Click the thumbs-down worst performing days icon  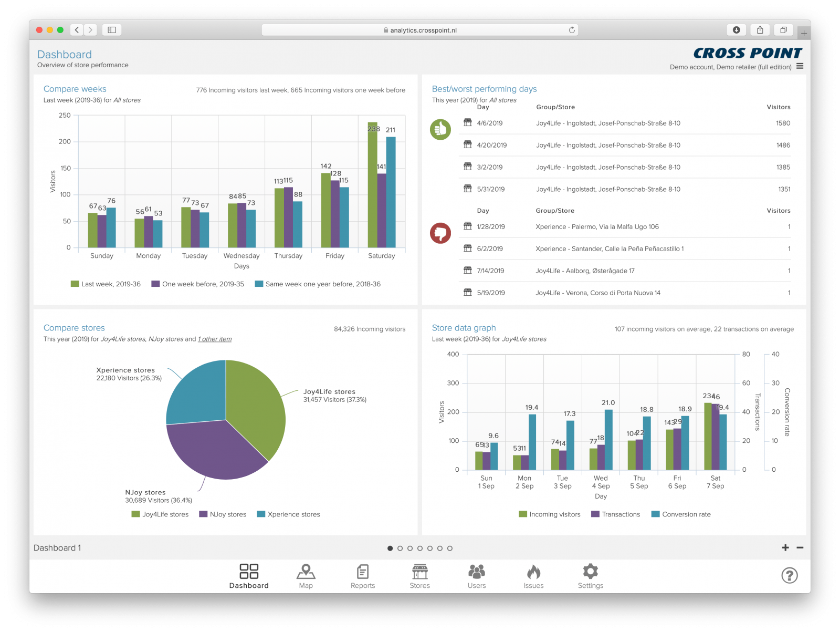[x=440, y=233]
